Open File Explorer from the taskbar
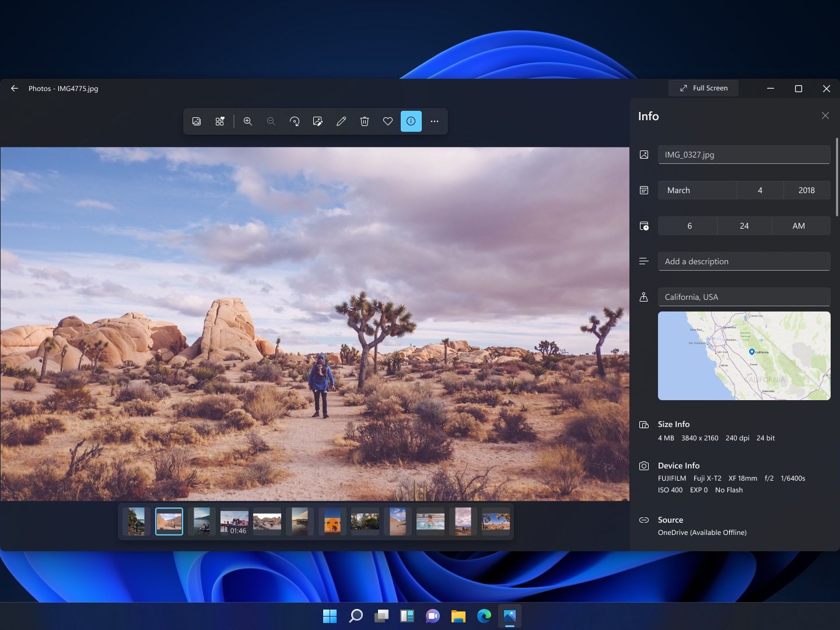840x630 pixels. (459, 616)
